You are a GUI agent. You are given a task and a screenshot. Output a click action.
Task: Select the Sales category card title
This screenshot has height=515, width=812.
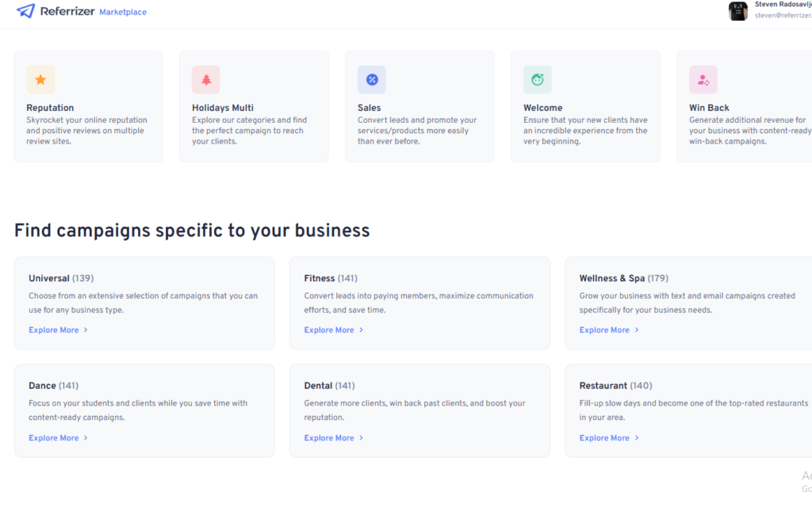(x=369, y=108)
